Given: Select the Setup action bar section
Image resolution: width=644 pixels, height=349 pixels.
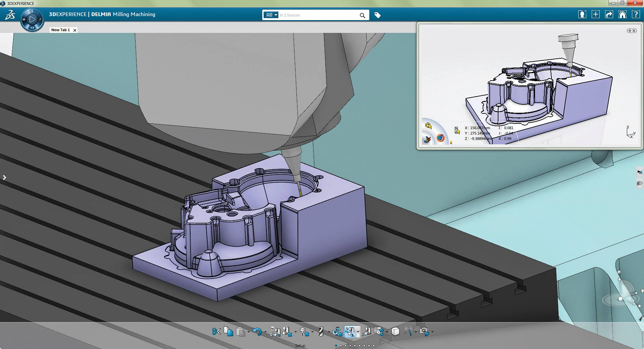Looking at the screenshot, I should coord(300,346).
